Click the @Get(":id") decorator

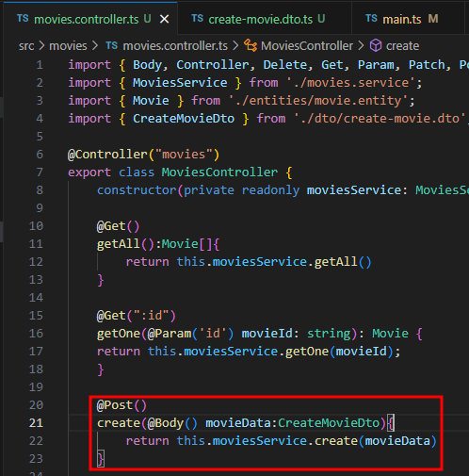click(137, 316)
